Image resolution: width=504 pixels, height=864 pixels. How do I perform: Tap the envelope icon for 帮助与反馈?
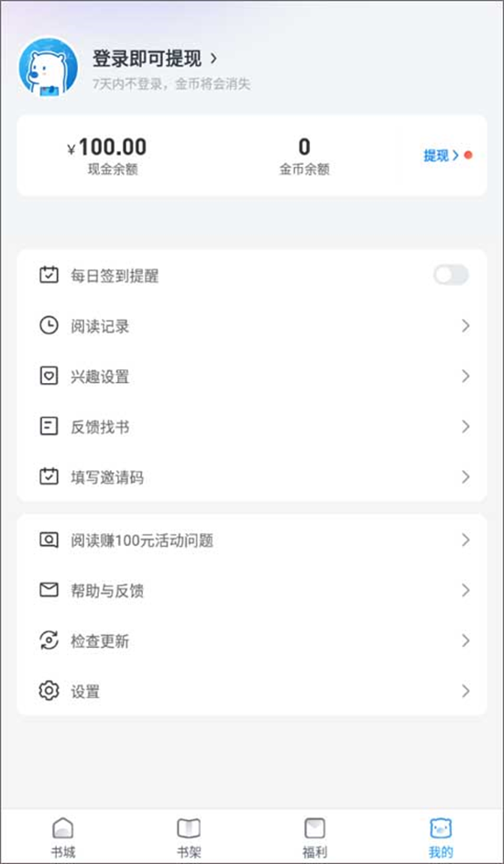(49, 590)
